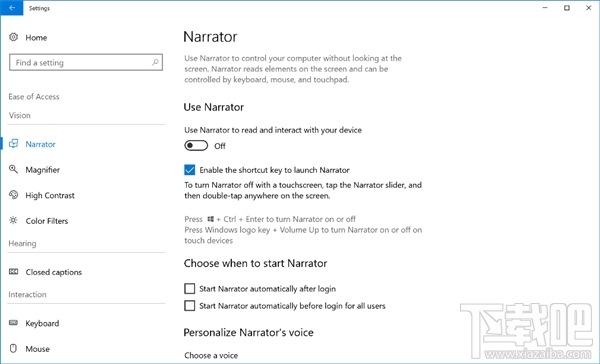The image size is (600, 364).
Task: Check Start Narrator before login for all users
Action: pyautogui.click(x=189, y=305)
